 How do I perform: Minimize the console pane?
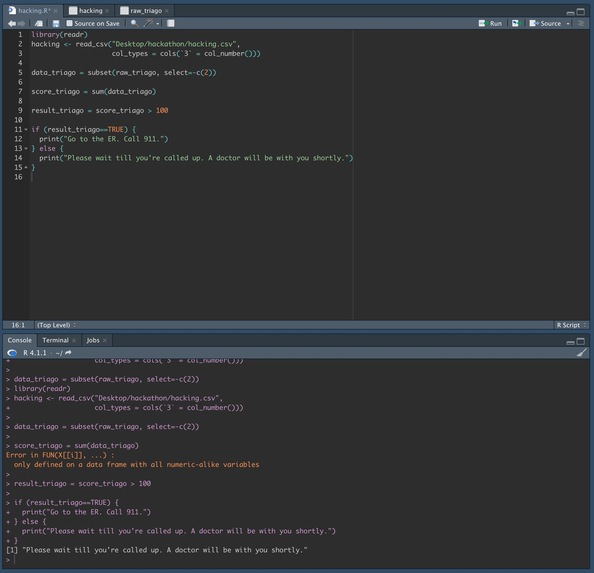(x=570, y=342)
